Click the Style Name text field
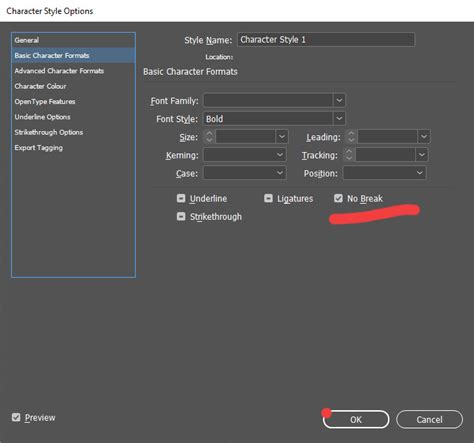Image resolution: width=474 pixels, height=443 pixels. click(326, 40)
